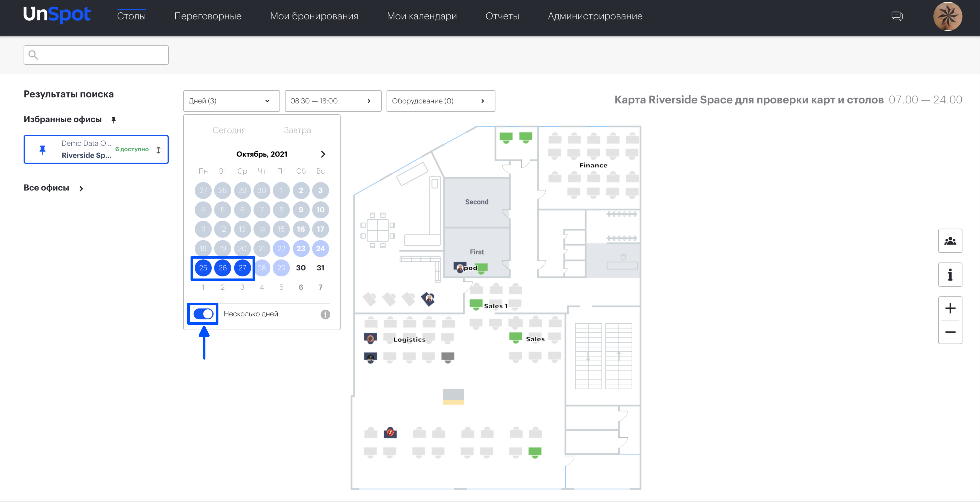Open the user profile avatar
The height and width of the screenshot is (502, 980).
947,16
